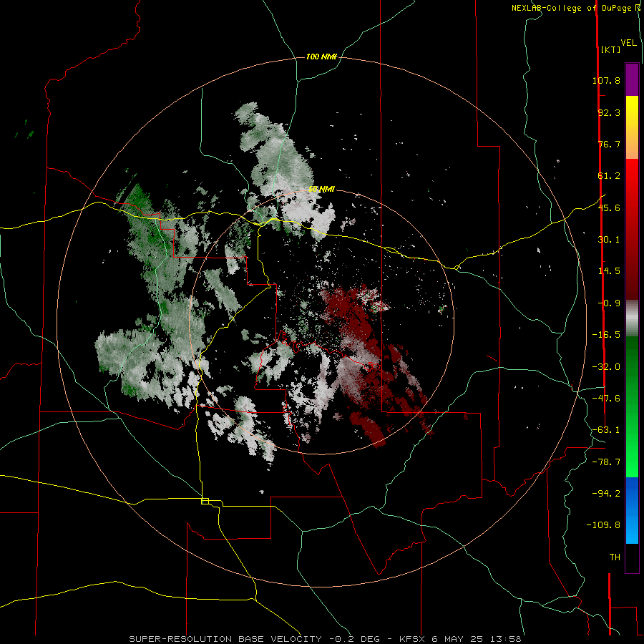644x644 pixels.
Task: Click the Super-Resolution Base Velocity caption text
Action: (325, 639)
